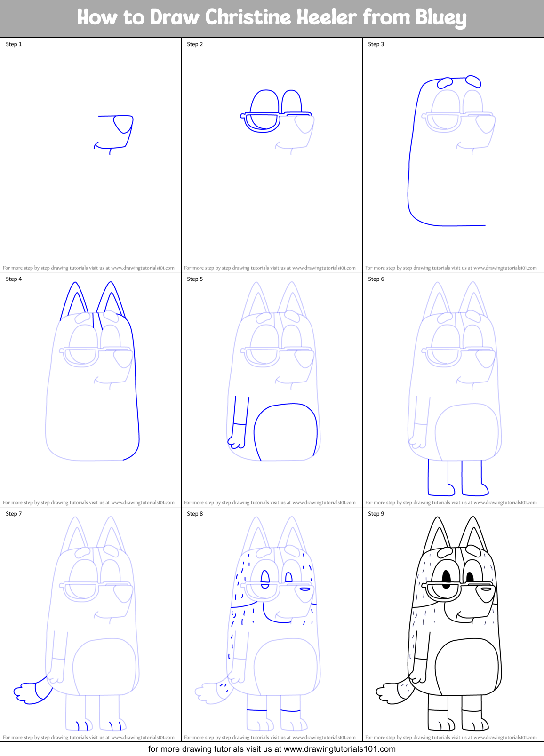544x756 pixels.
Task: Click the website credit text under Step 5
Action: pos(270,502)
